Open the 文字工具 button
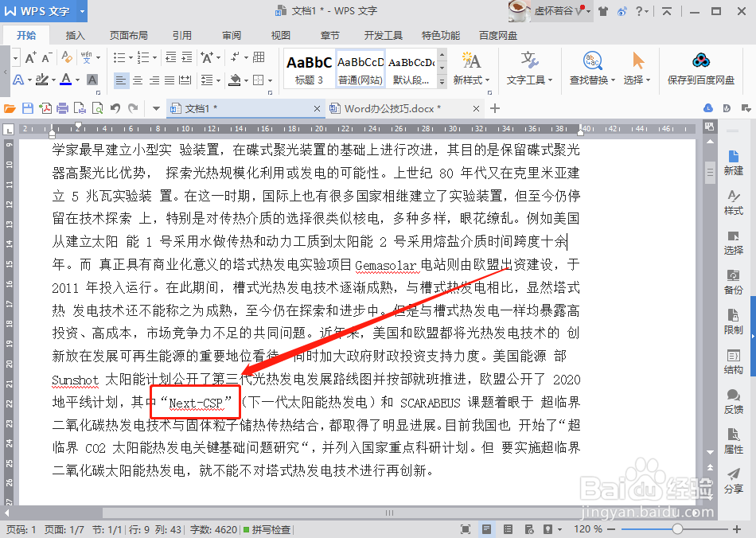This screenshot has height=538, width=756. coord(529,68)
